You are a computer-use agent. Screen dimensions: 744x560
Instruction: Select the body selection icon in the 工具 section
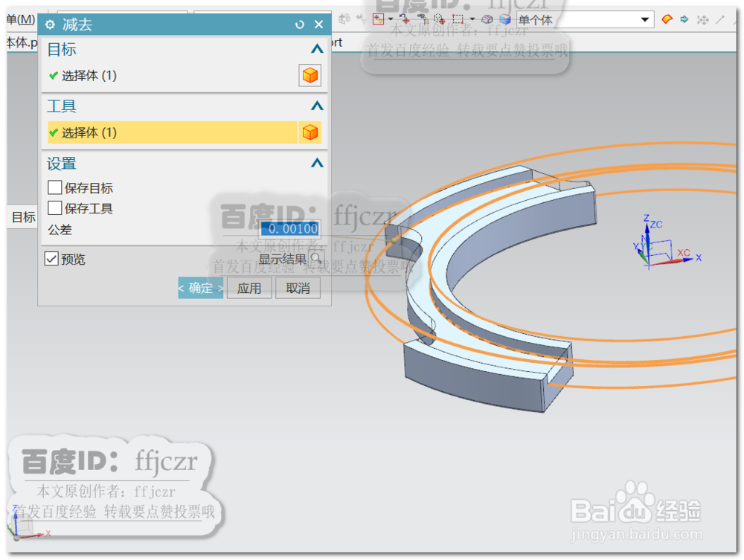point(310,132)
